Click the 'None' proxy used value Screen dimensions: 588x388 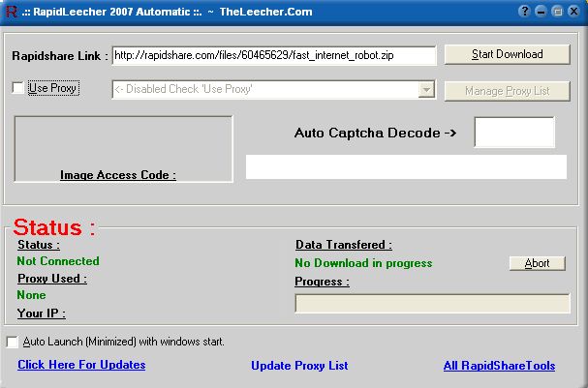[32, 295]
